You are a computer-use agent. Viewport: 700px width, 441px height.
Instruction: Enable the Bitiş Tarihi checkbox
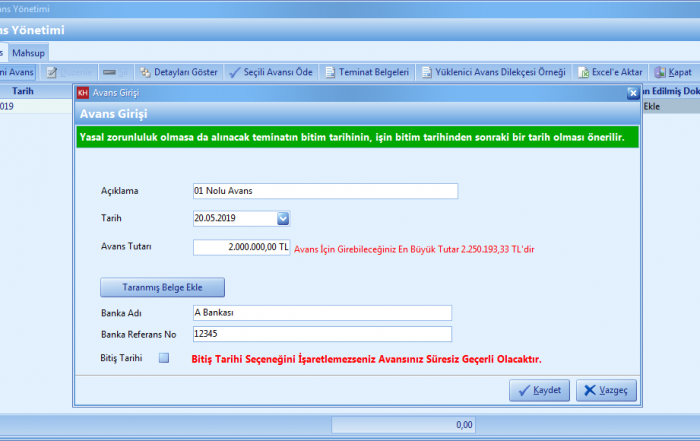164,357
